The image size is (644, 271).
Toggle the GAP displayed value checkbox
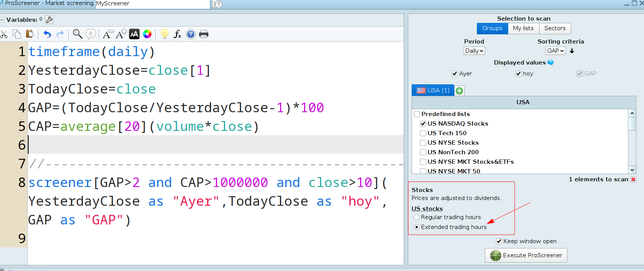click(580, 74)
